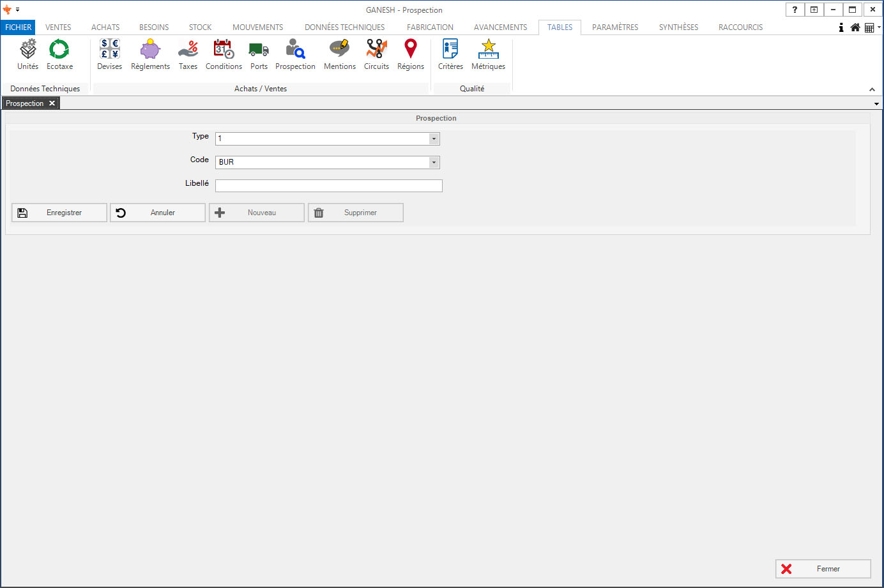Click the home icon in top-right
This screenshot has width=884, height=588.
coord(855,27)
